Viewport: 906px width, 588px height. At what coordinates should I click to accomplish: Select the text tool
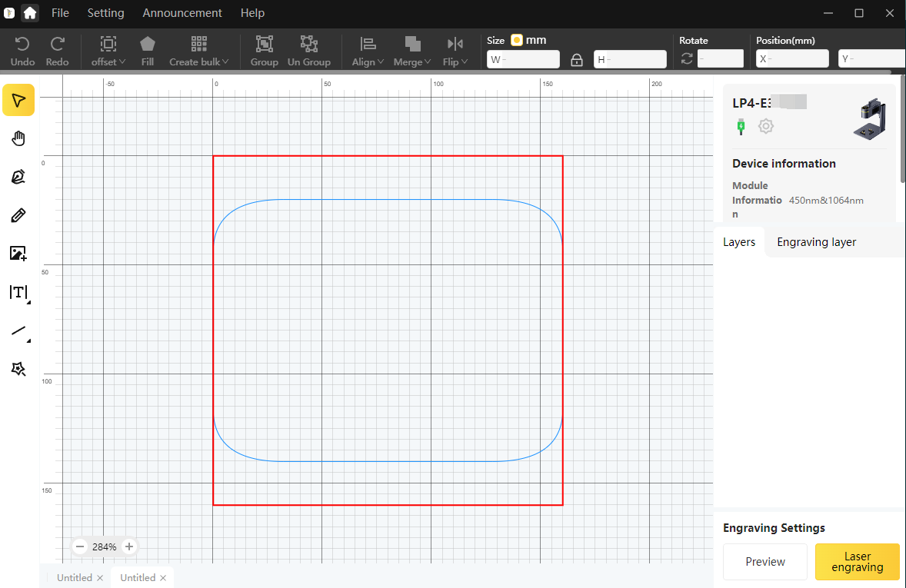tap(18, 292)
